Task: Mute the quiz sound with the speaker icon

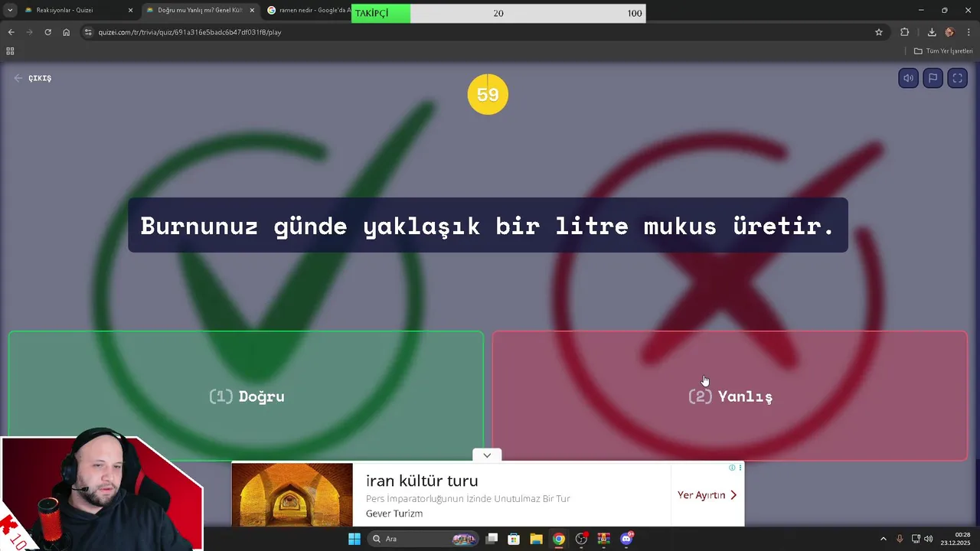Action: [x=908, y=78]
